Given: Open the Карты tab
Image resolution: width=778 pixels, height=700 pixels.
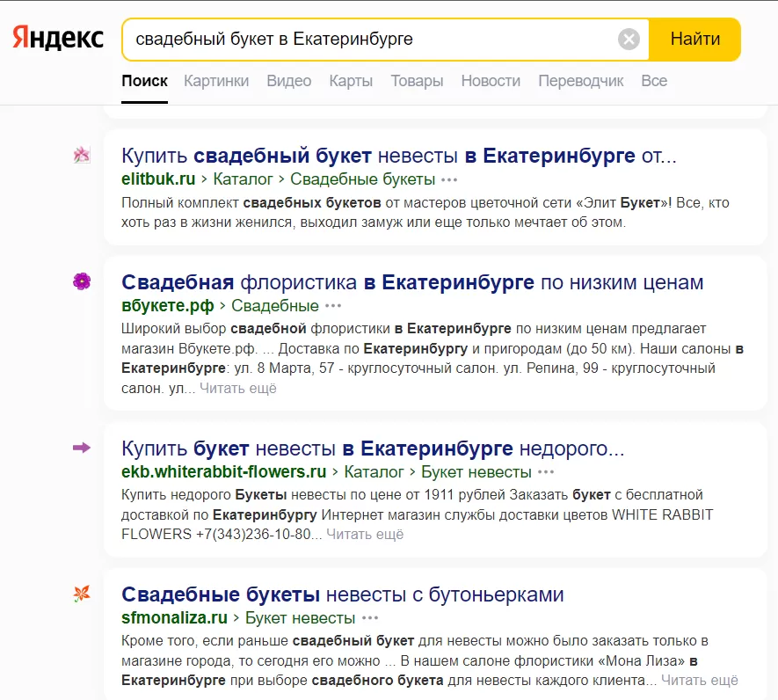Looking at the screenshot, I should click(351, 81).
